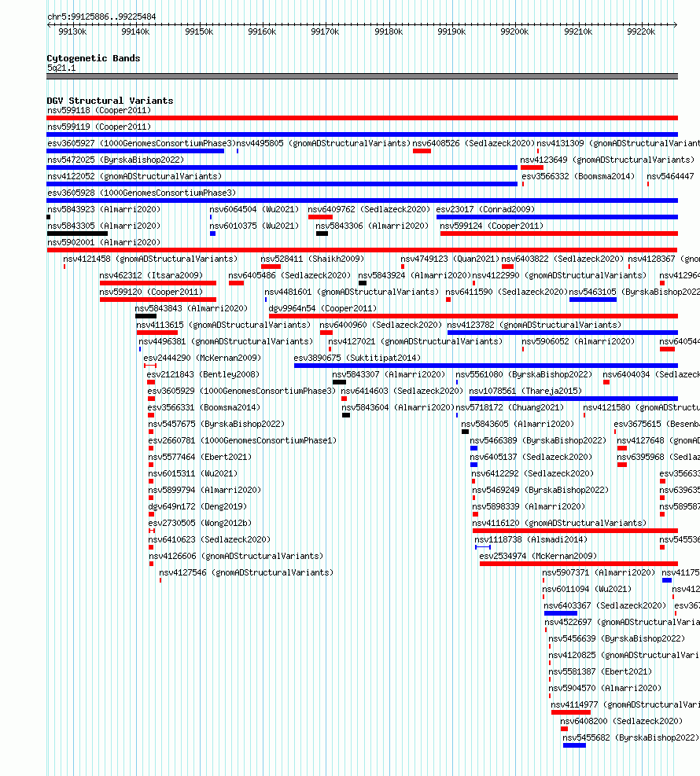Select the blue nsv599119 variant bar
Viewport: 700px width, 776px height.
362,134
